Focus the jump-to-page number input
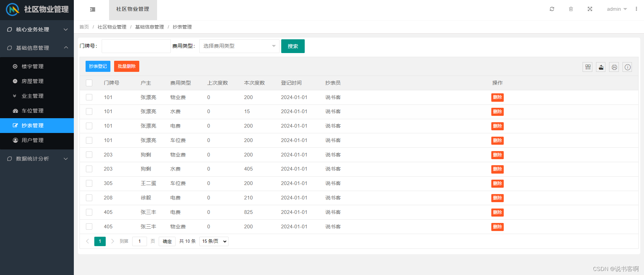Viewport: 644px width, 275px height. click(140, 241)
